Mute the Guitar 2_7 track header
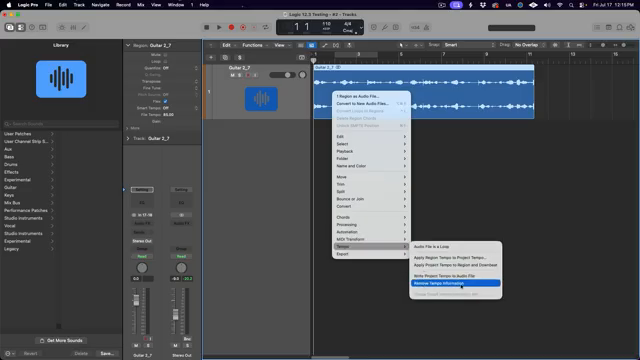Image resolution: width=640 pixels, height=360 pixels. click(232, 75)
